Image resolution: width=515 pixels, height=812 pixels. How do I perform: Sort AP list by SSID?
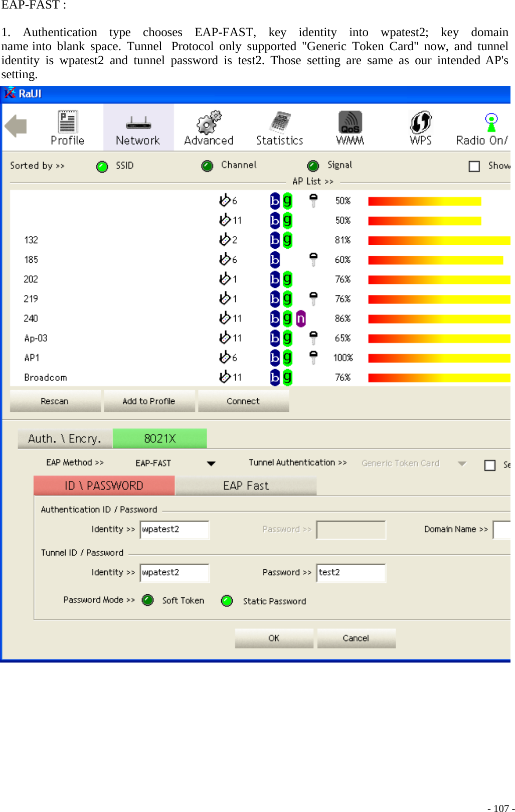pyautogui.click(x=102, y=167)
